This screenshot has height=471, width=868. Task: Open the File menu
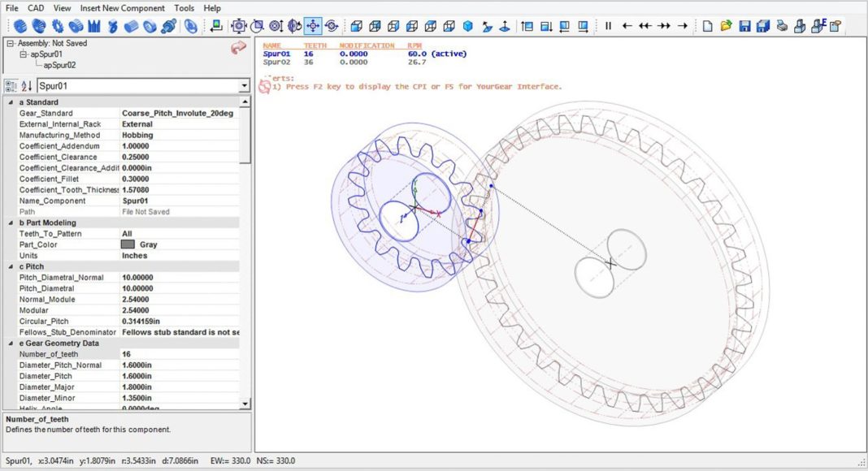click(11, 8)
